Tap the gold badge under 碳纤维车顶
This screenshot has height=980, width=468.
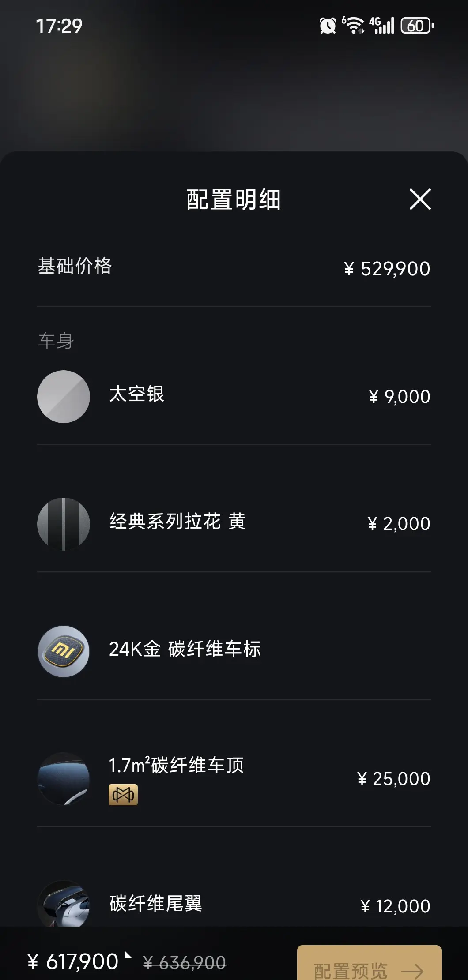pyautogui.click(x=123, y=795)
